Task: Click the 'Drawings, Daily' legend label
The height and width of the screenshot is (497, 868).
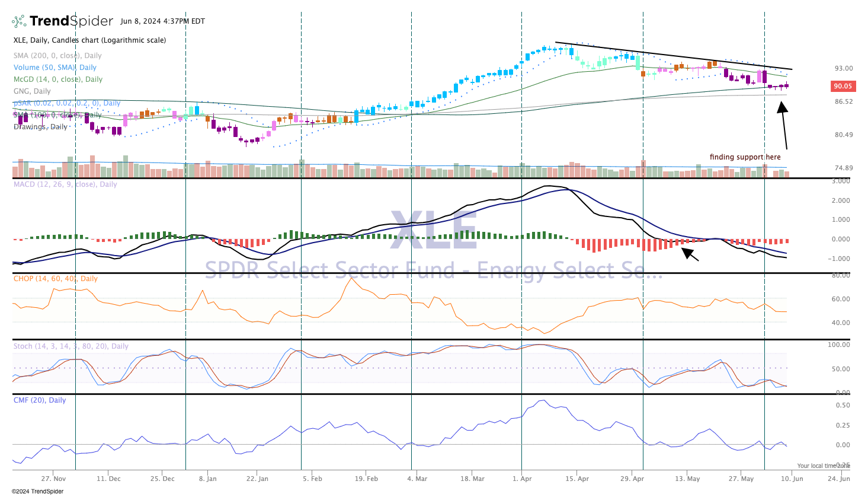Action: (40, 127)
